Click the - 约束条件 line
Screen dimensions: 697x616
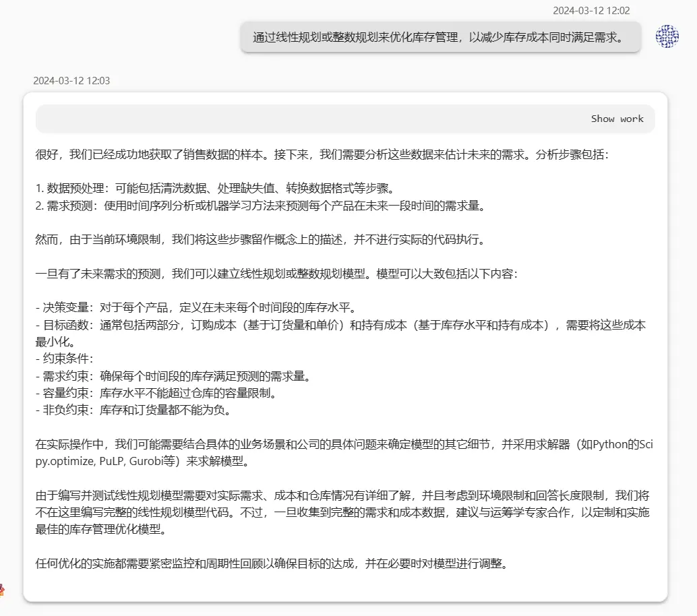(x=65, y=359)
